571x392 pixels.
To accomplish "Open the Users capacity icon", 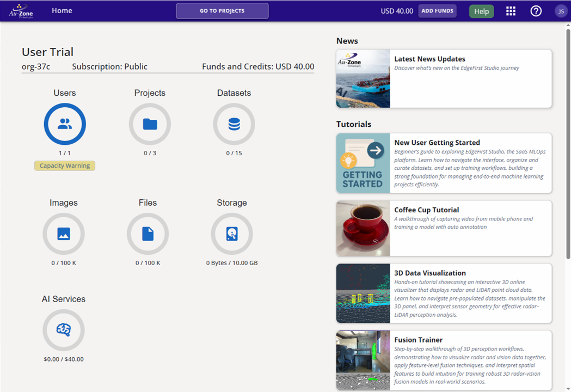I will click(65, 124).
